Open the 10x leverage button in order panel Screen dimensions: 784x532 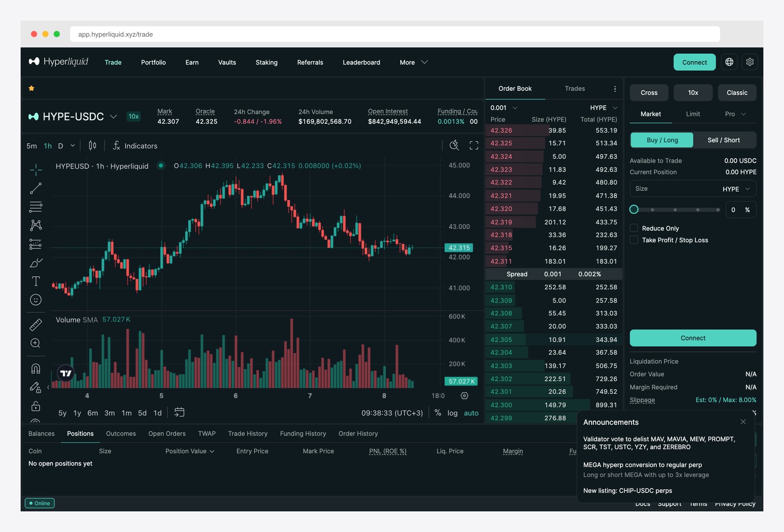click(x=693, y=93)
